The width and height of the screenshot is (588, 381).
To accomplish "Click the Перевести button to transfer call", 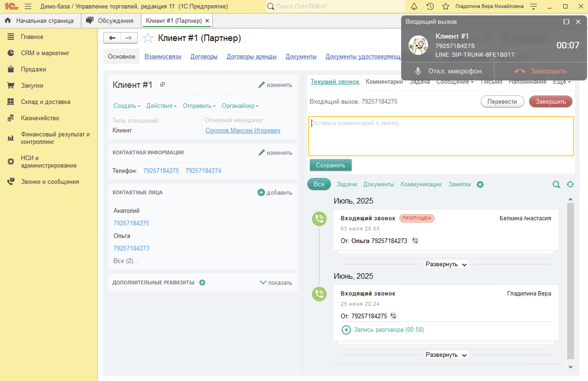I will [502, 102].
